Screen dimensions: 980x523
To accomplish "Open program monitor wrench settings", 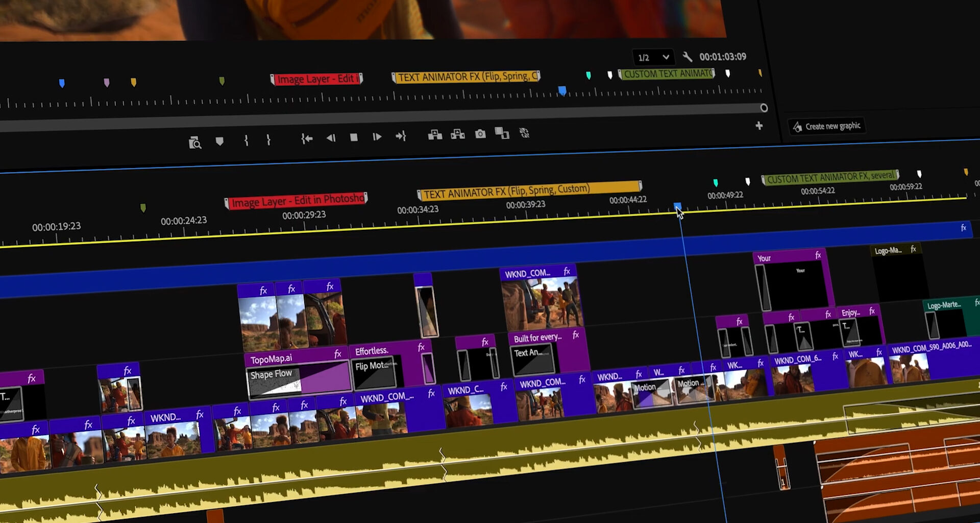I will (687, 57).
